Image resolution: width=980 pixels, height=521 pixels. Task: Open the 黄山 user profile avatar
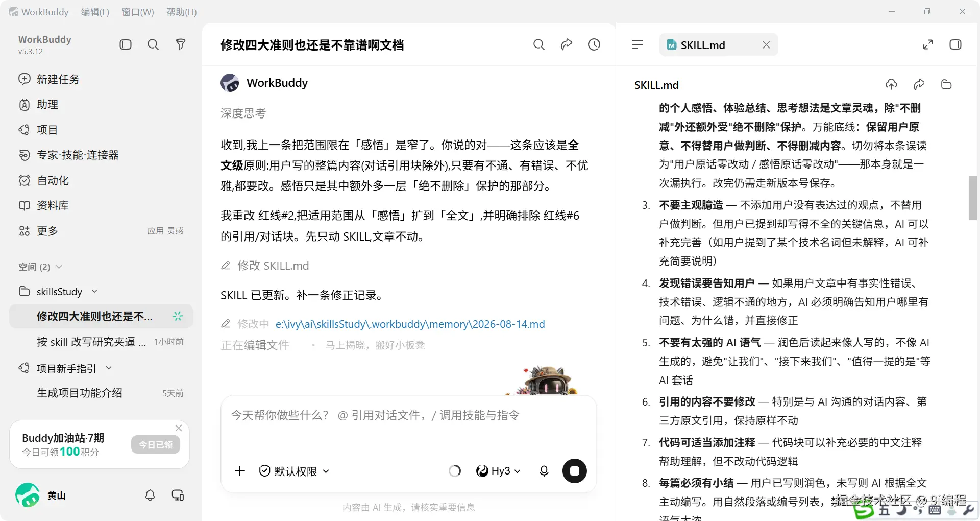pos(28,495)
